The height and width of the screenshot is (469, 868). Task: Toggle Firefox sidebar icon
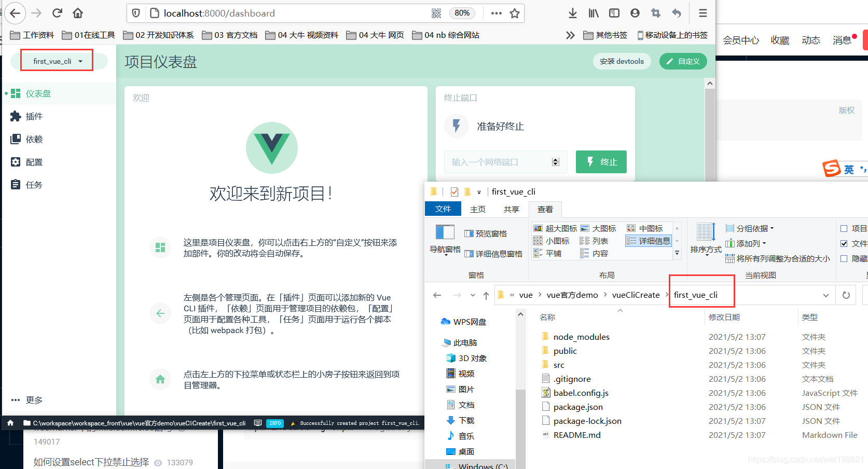coord(614,13)
